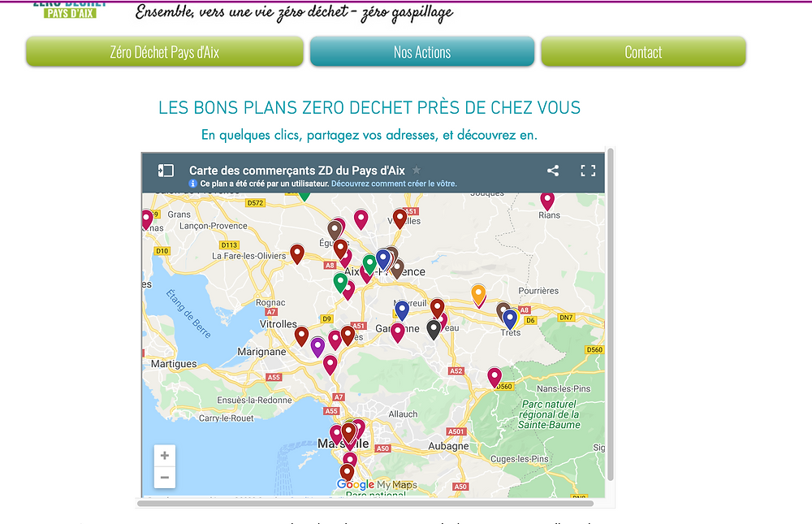The image size is (812, 524).
Task: Select the dark red pin east of Vitrolles
Action: pyautogui.click(x=301, y=336)
